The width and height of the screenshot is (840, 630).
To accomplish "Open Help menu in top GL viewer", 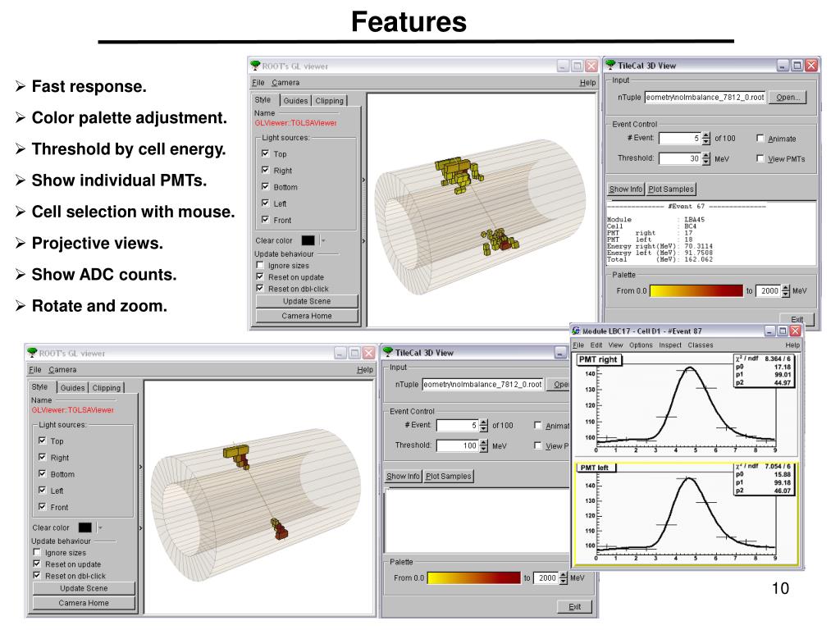I will coord(587,83).
